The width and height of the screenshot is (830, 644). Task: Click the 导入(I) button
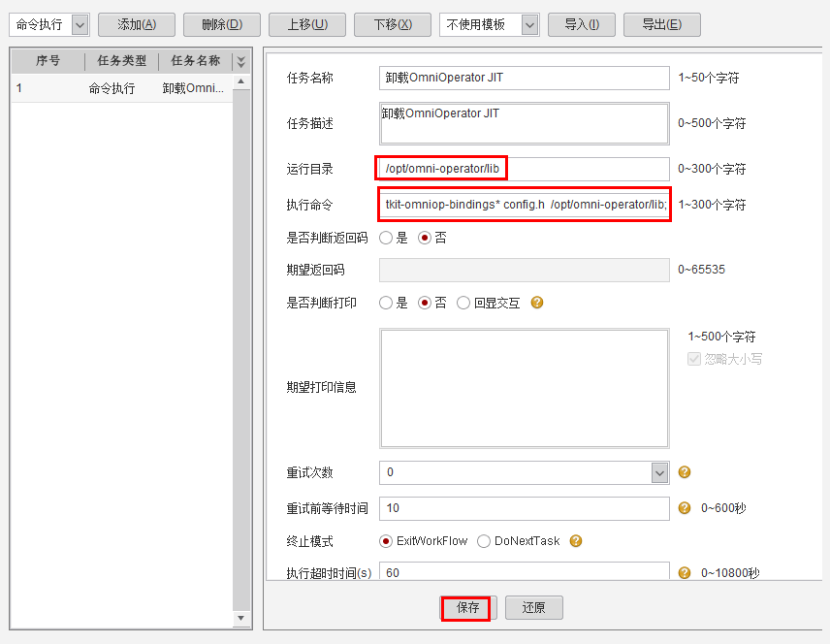[x=582, y=24]
